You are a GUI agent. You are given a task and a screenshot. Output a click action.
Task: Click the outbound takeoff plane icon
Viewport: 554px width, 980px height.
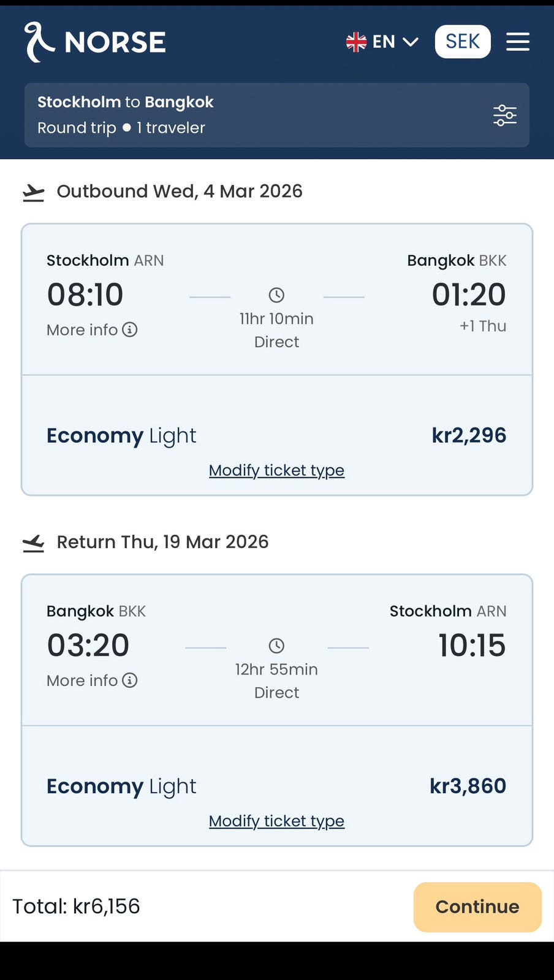point(34,192)
